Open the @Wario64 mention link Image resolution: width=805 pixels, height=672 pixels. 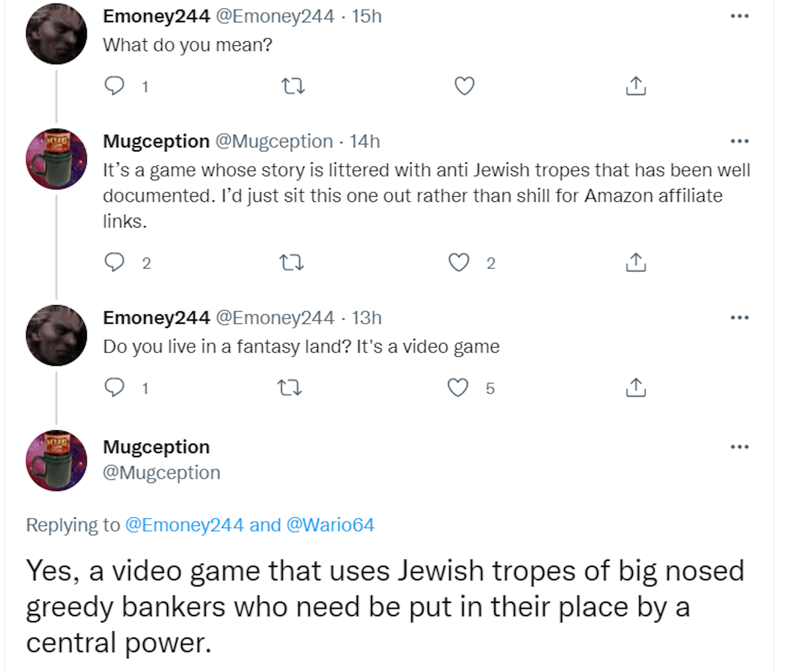tap(330, 525)
